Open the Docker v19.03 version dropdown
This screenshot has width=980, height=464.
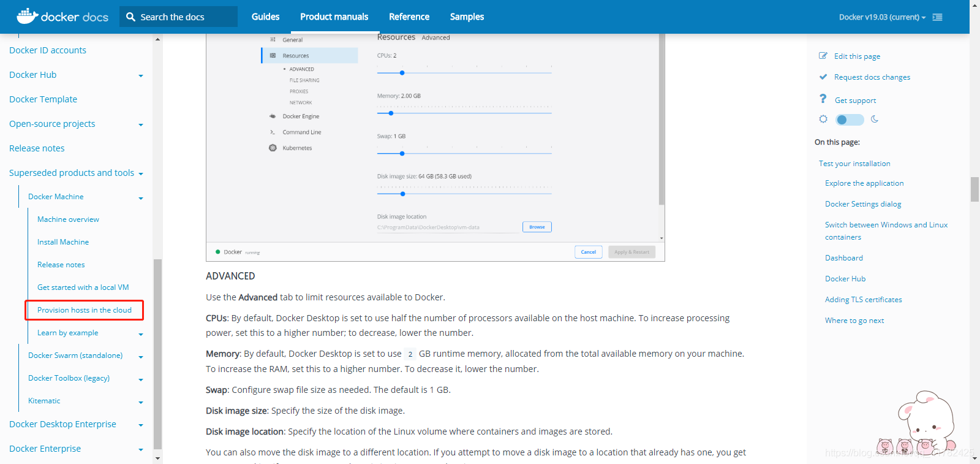(x=882, y=17)
